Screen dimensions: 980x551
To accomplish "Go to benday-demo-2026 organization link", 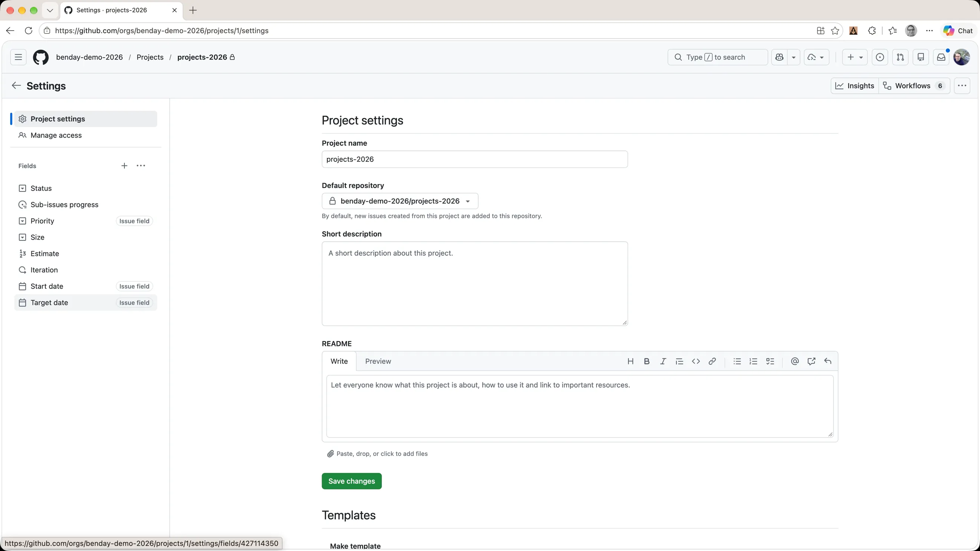I will (x=89, y=57).
